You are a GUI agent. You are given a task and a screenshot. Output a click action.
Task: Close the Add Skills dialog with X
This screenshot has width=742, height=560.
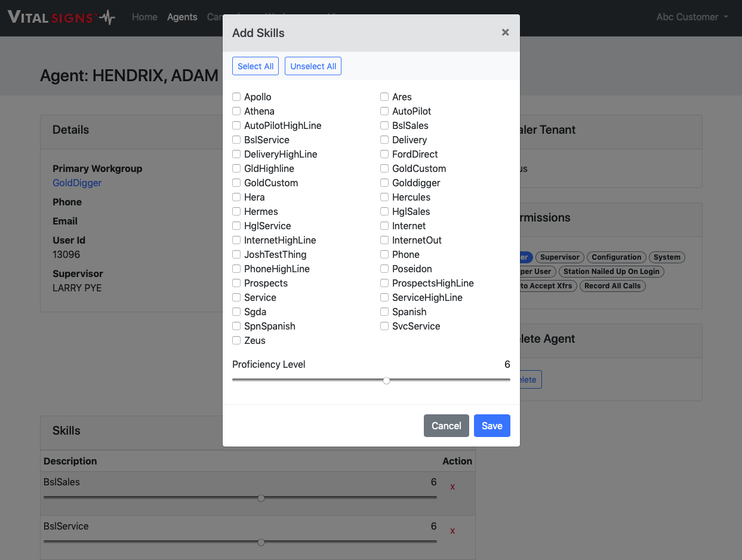(x=505, y=33)
